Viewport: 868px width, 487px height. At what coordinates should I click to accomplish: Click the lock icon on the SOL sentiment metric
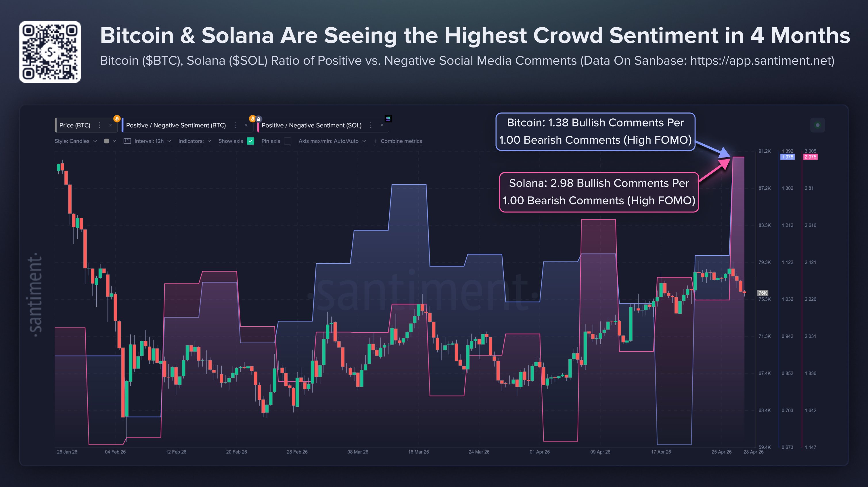click(258, 119)
